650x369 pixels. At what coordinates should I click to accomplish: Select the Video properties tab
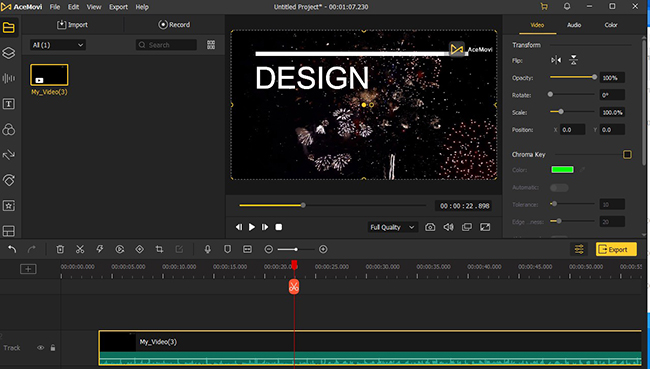(x=537, y=25)
